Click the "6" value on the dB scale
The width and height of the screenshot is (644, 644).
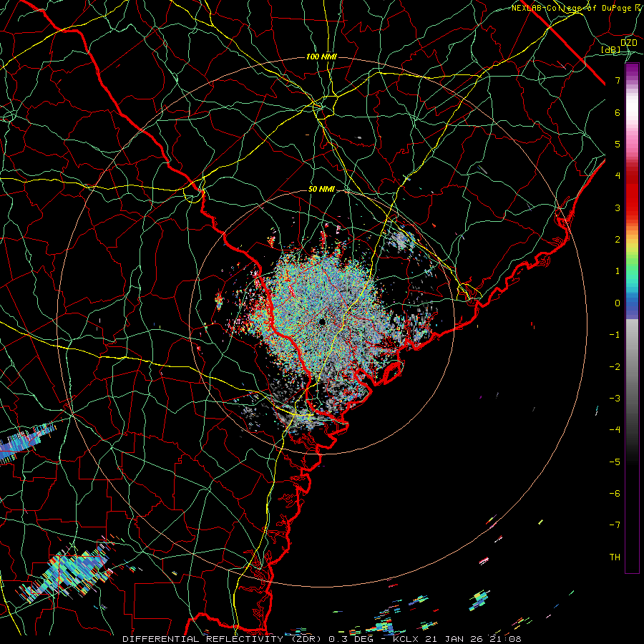618,112
